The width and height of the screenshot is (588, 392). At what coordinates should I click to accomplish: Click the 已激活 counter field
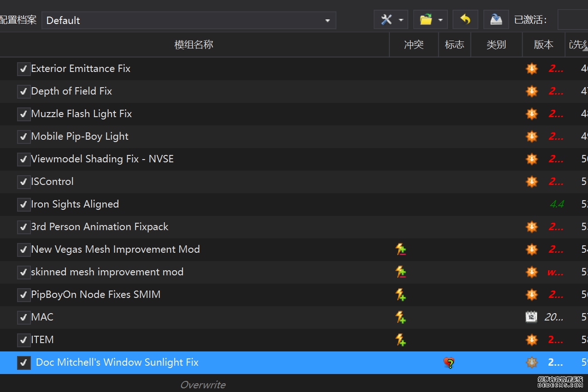(572, 20)
